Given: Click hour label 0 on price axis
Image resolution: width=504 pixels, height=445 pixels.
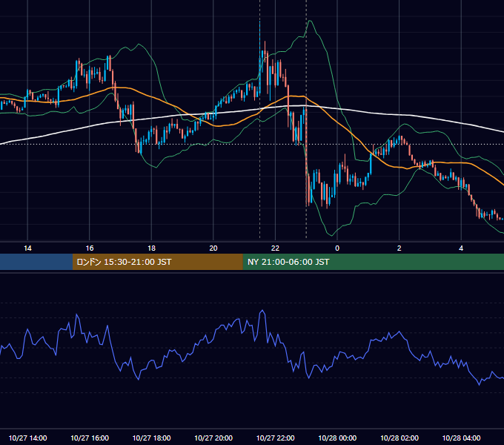Looking at the screenshot, I should click(337, 248).
